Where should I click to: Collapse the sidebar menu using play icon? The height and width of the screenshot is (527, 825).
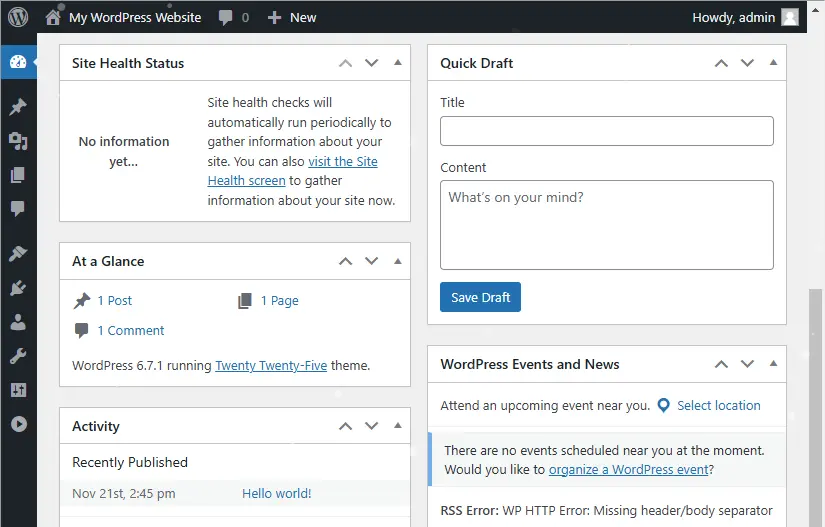[x=18, y=424]
